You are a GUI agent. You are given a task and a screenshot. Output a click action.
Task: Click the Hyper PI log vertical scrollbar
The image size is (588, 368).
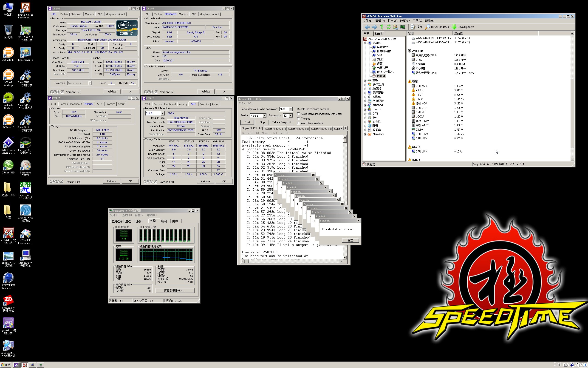click(345, 198)
